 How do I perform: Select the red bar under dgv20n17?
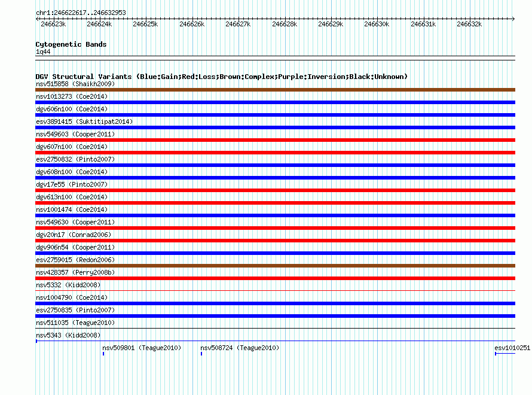pyautogui.click(x=275, y=241)
